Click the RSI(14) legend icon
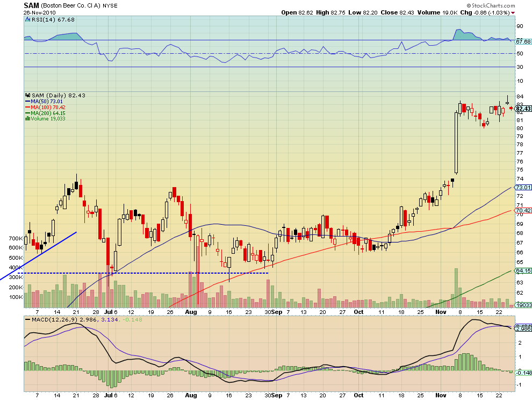This screenshot has width=532, height=400. 28,20
